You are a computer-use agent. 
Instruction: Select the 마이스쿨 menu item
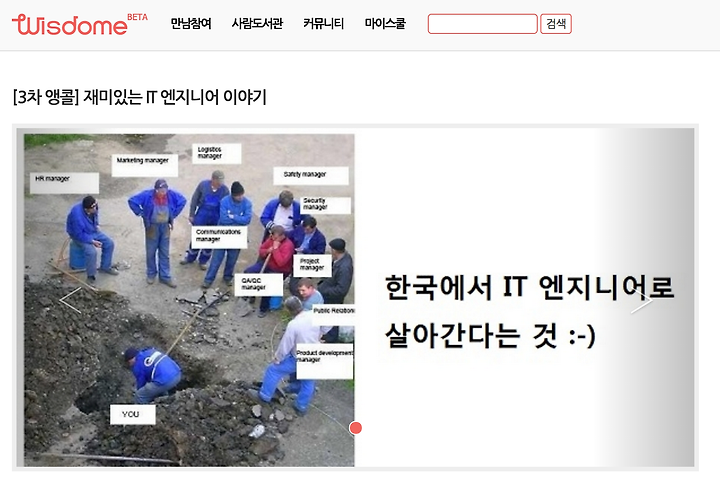(385, 23)
